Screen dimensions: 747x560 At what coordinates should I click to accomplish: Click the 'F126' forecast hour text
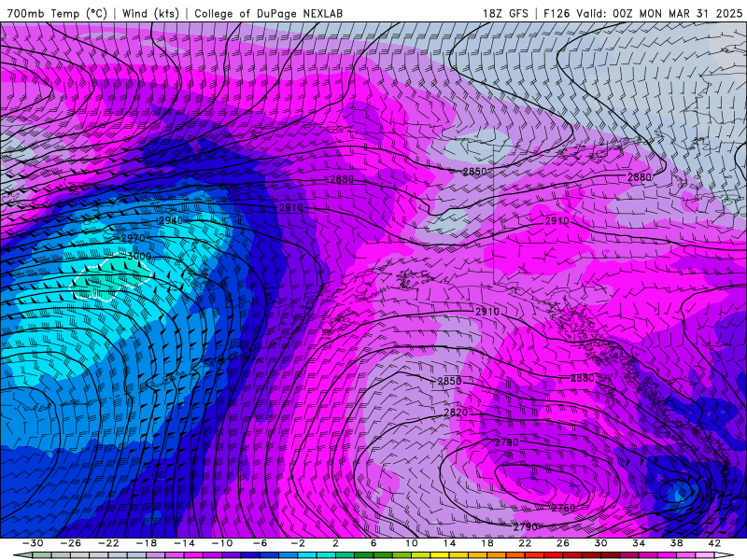[x=557, y=13]
